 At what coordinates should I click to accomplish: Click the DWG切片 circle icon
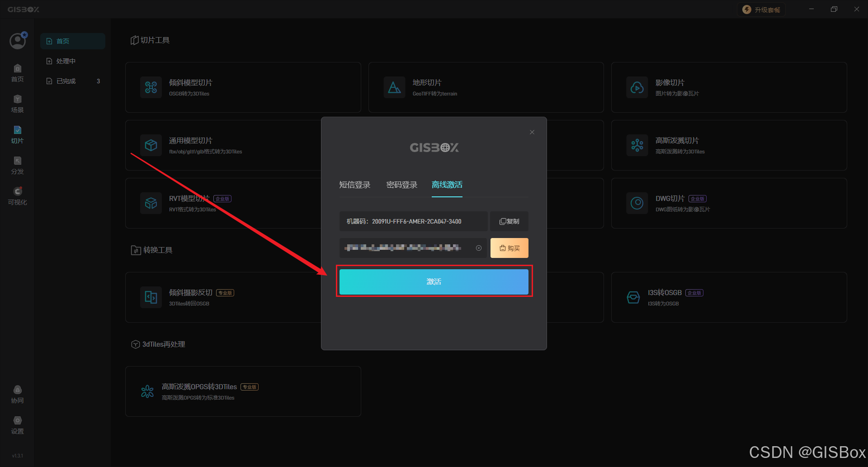637,203
